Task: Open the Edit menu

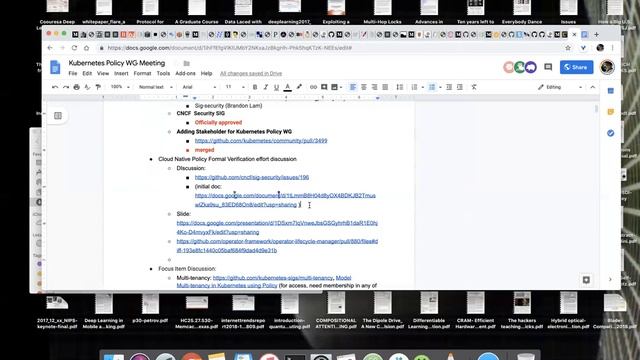Action: pos(87,73)
